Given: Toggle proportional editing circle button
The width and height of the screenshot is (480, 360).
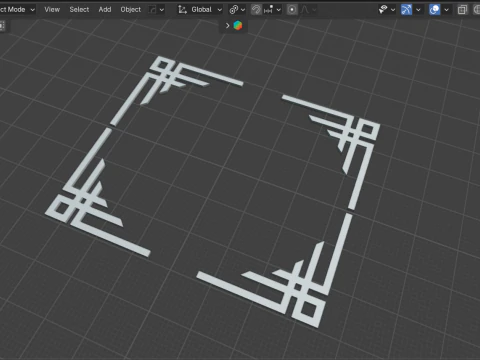Looking at the screenshot, I should [292, 10].
